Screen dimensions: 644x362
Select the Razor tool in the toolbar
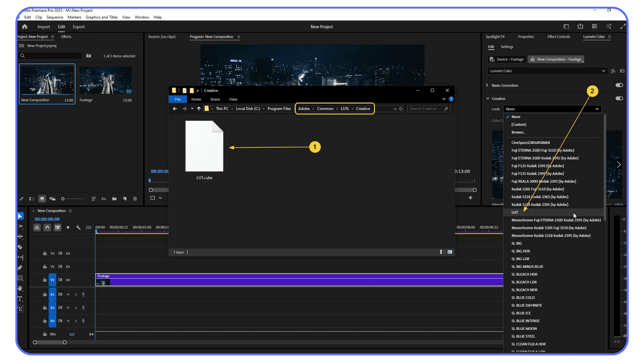[20, 247]
